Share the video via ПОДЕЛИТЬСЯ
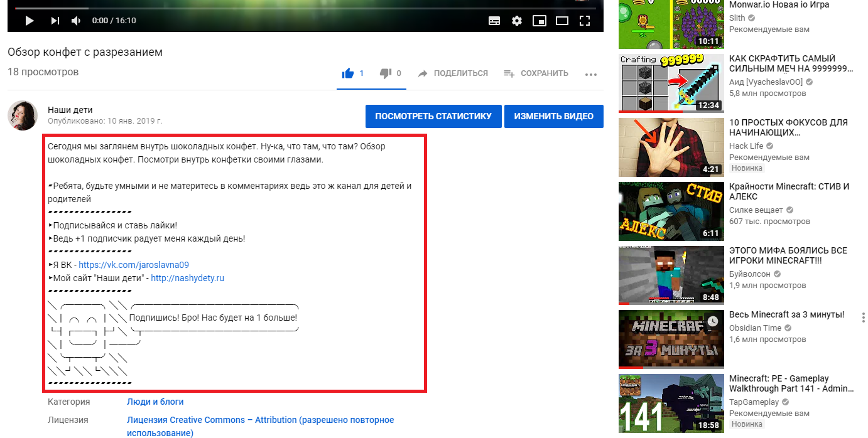The width and height of the screenshot is (868, 438). [453, 73]
